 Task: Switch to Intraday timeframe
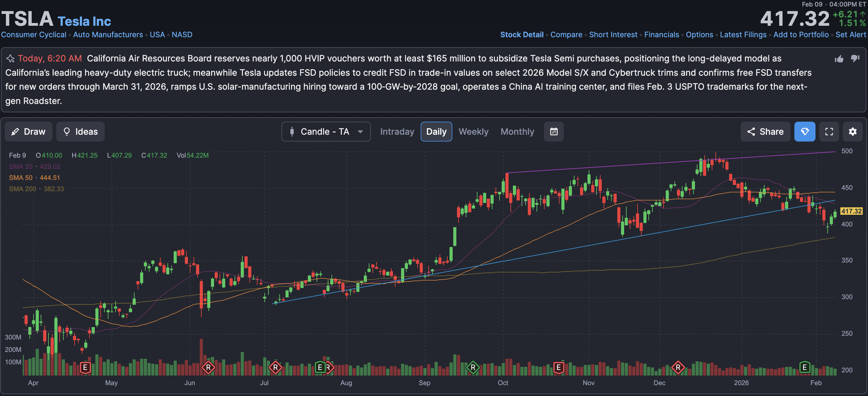(397, 132)
